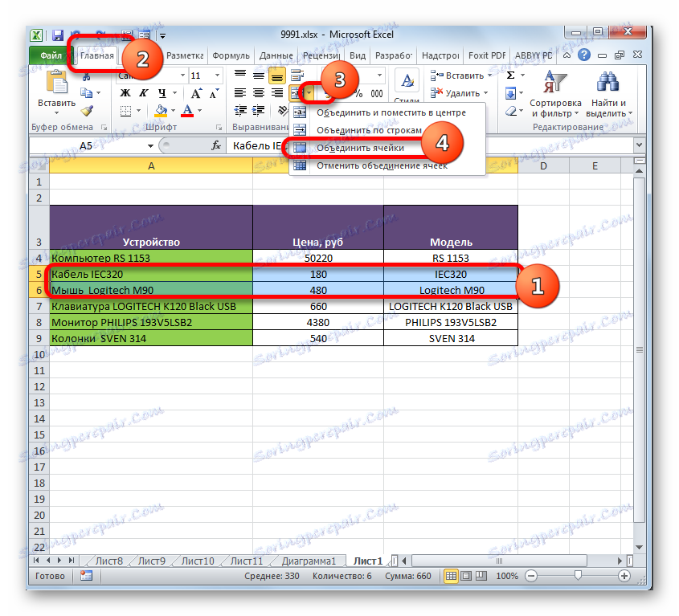Toggle italic К formatting
The height and width of the screenshot is (616, 679).
pos(143,93)
